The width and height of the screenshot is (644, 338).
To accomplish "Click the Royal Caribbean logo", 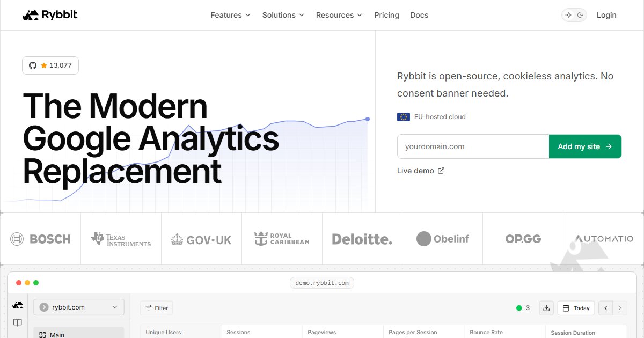I will pyautogui.click(x=282, y=239).
